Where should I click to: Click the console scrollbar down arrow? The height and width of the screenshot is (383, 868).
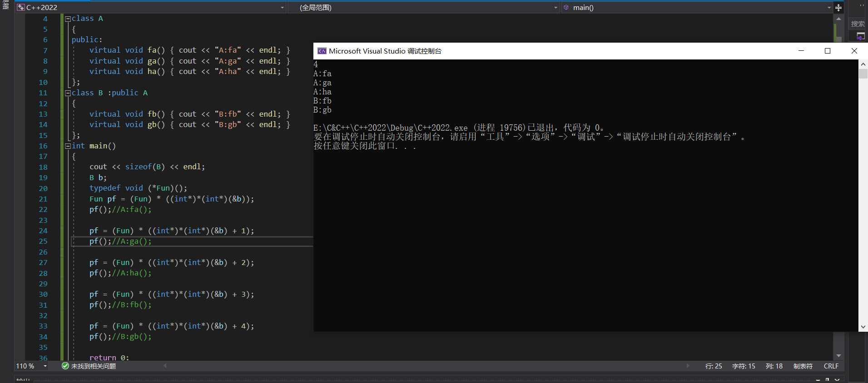863,327
